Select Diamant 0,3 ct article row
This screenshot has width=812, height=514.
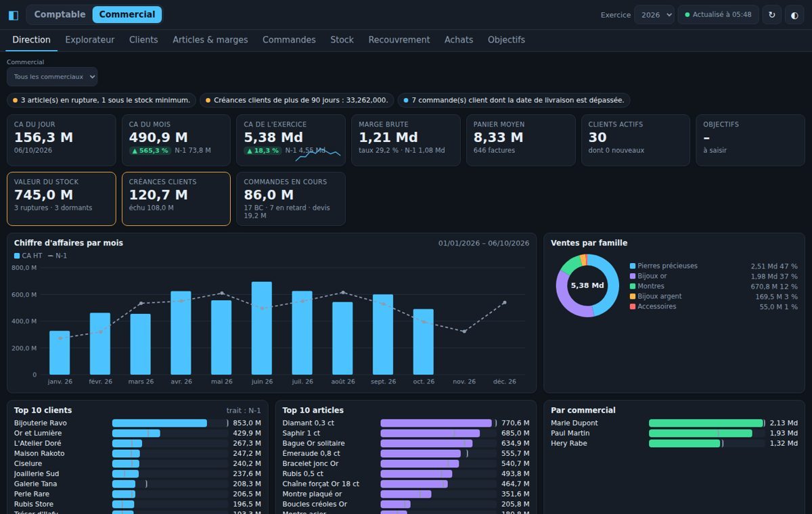tap(406, 423)
